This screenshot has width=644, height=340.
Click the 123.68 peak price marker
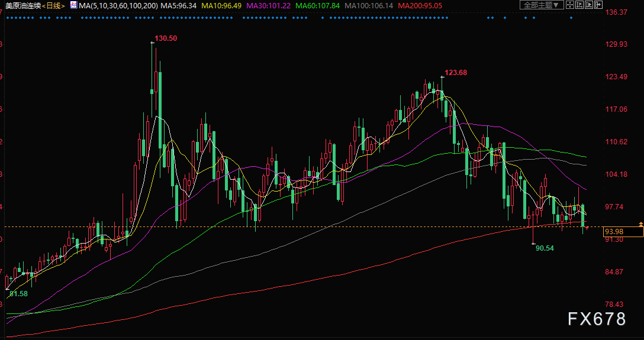click(456, 73)
